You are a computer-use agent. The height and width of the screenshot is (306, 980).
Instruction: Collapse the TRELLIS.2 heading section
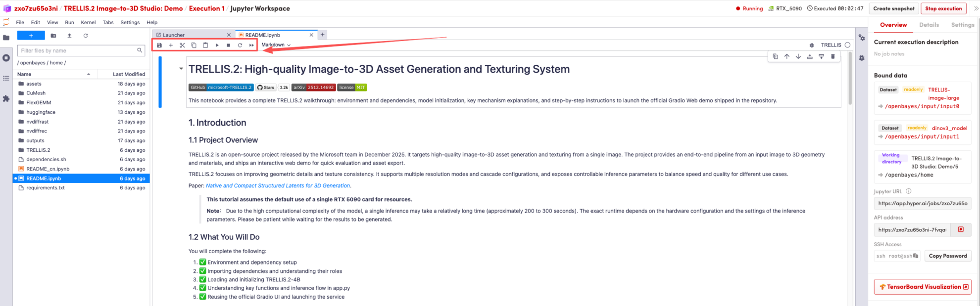(x=181, y=69)
